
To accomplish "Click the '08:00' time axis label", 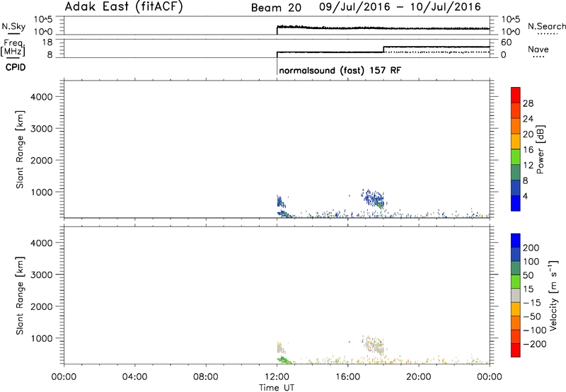I will 206,377.
